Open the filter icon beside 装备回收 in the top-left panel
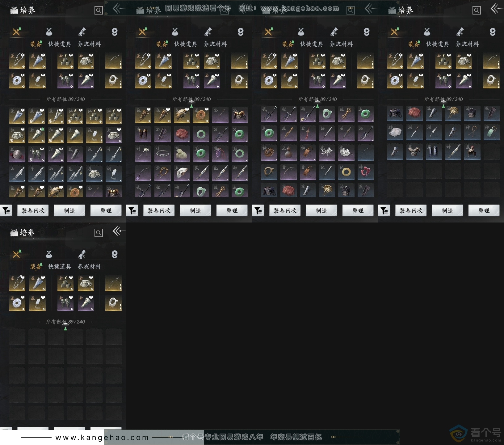 6,210
